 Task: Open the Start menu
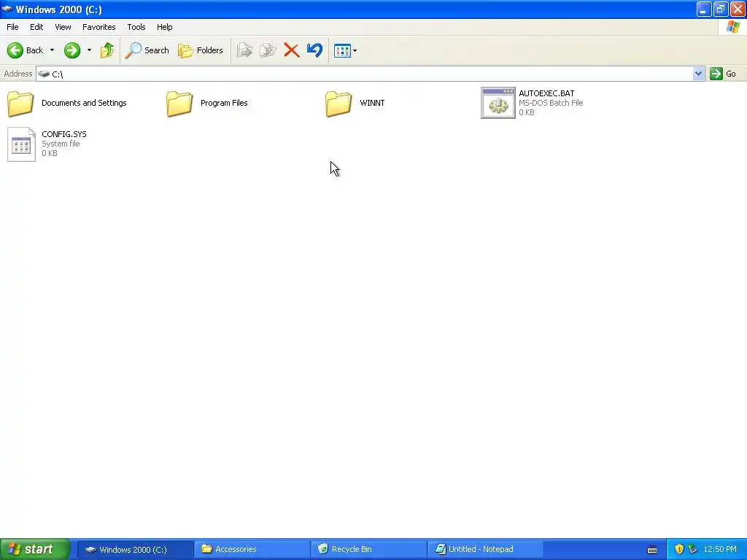[35, 549]
